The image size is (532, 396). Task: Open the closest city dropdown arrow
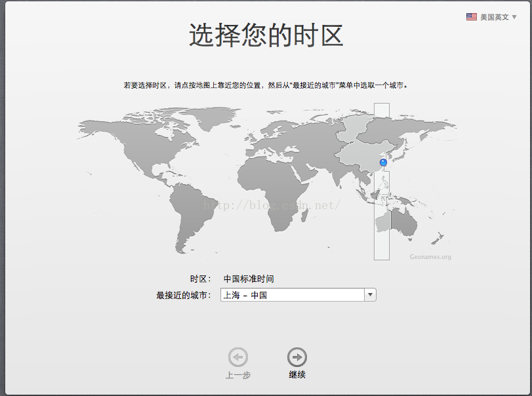[370, 295]
